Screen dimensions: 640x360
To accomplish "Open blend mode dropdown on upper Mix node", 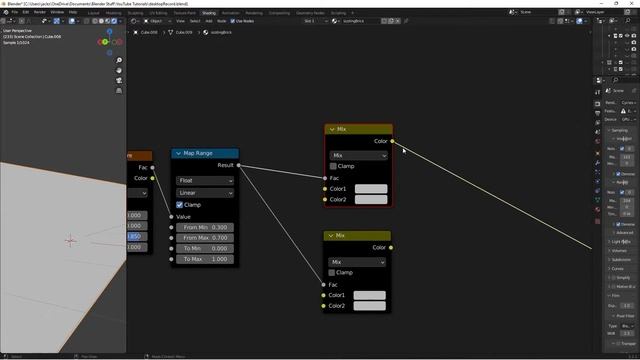I will pyautogui.click(x=358, y=156).
